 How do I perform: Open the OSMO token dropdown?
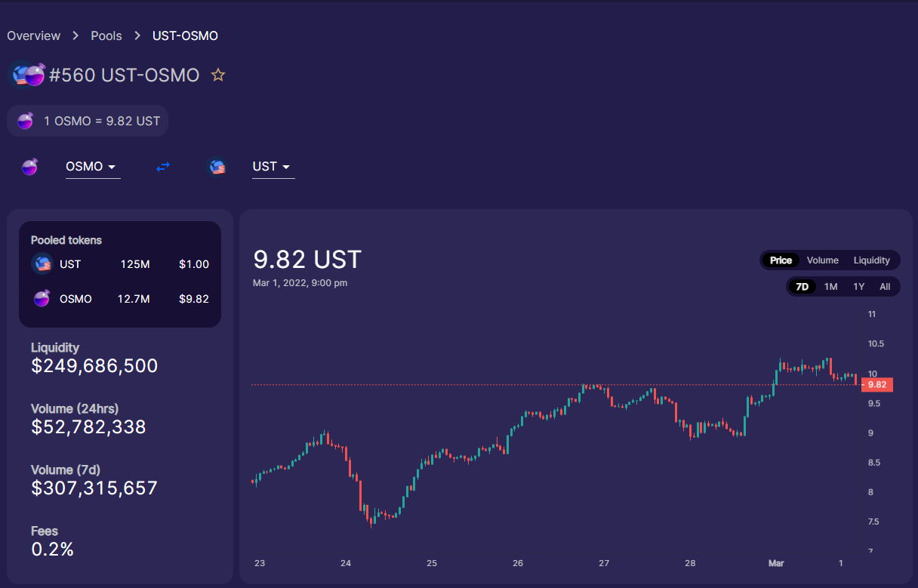93,167
